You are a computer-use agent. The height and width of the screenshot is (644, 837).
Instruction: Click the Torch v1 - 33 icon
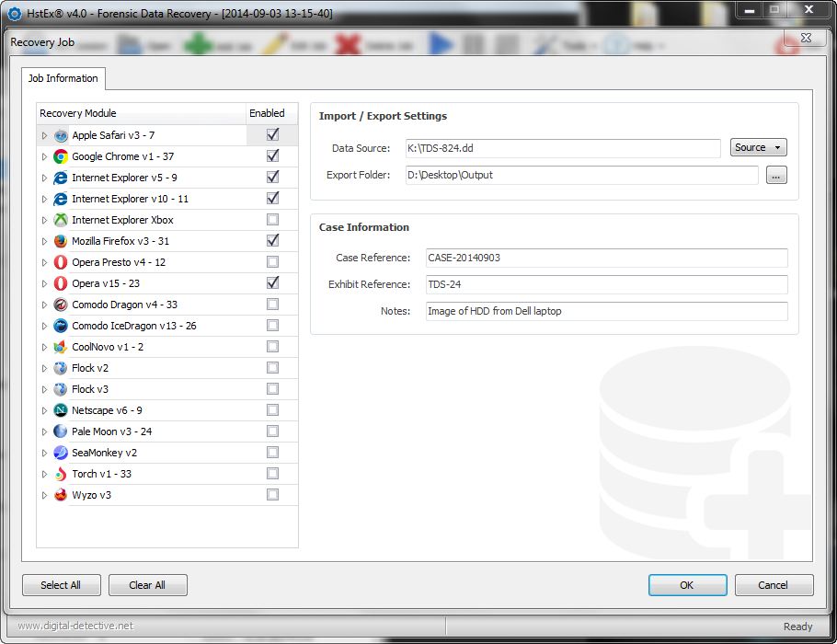61,474
